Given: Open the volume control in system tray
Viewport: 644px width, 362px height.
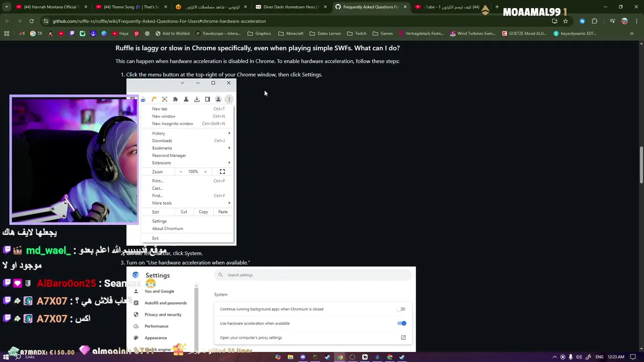Looking at the screenshot, I should (579, 357).
